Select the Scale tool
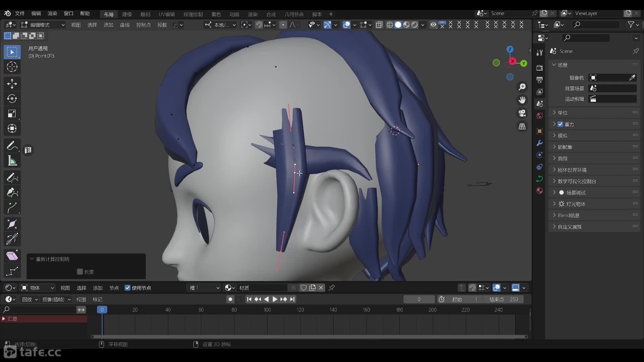This screenshot has width=644, height=362. tap(12, 114)
